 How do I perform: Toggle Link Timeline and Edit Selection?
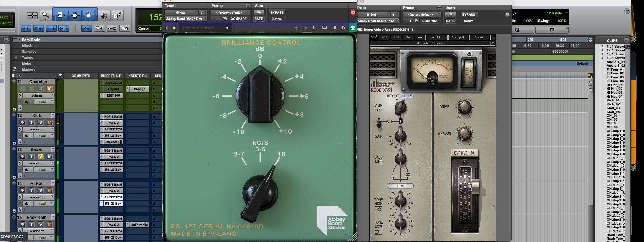[x=38, y=28]
